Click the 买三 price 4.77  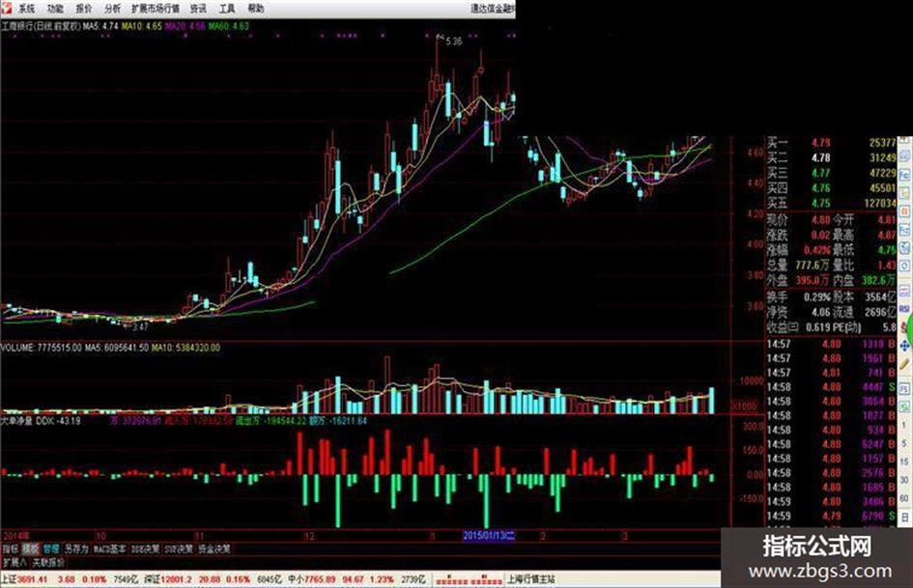click(821, 173)
